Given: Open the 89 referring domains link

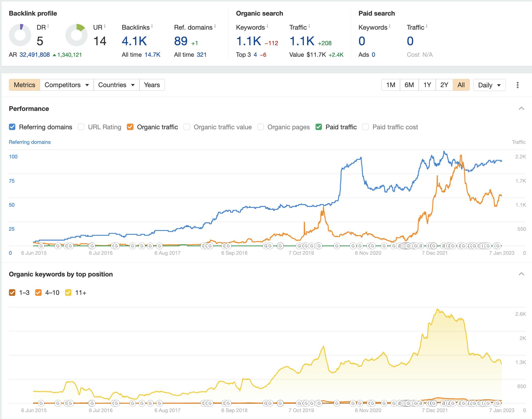Looking at the screenshot, I should 181,41.
